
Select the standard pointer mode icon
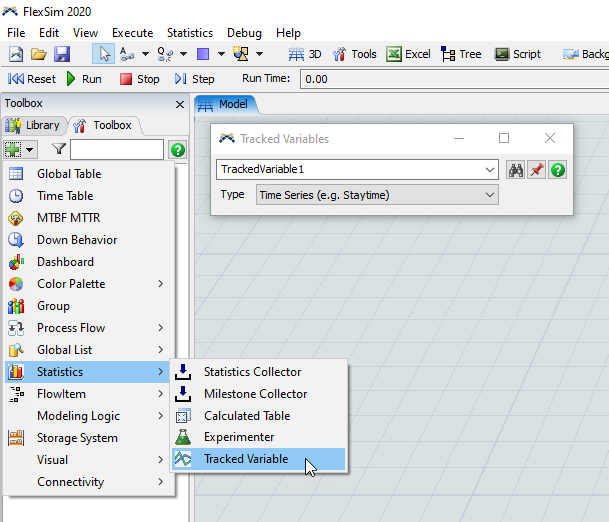pyautogui.click(x=103, y=54)
